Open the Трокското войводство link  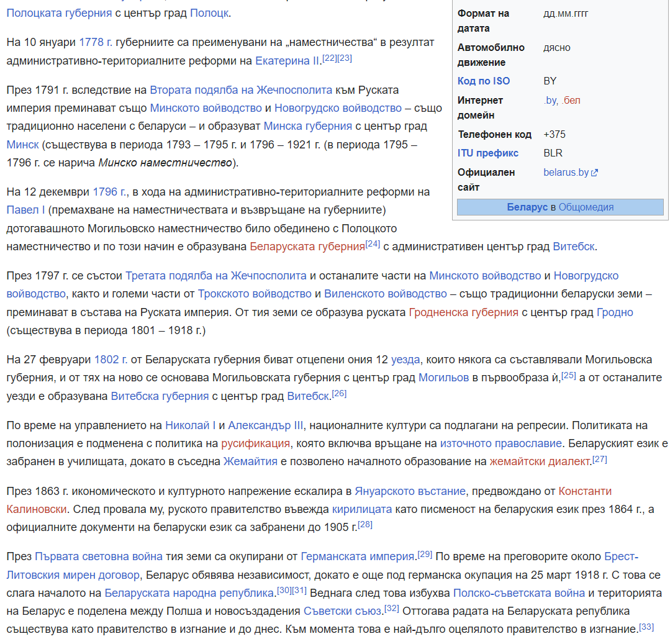pos(255,294)
